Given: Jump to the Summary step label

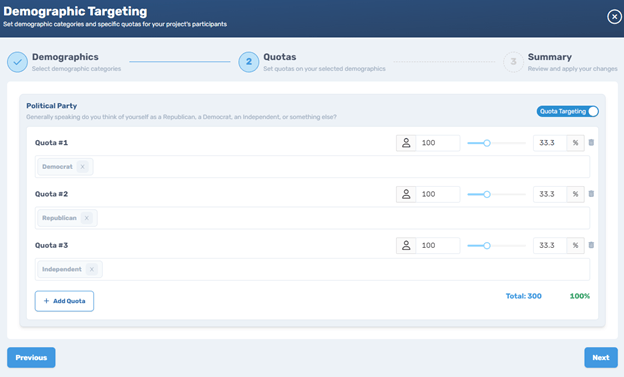Looking at the screenshot, I should click(550, 57).
